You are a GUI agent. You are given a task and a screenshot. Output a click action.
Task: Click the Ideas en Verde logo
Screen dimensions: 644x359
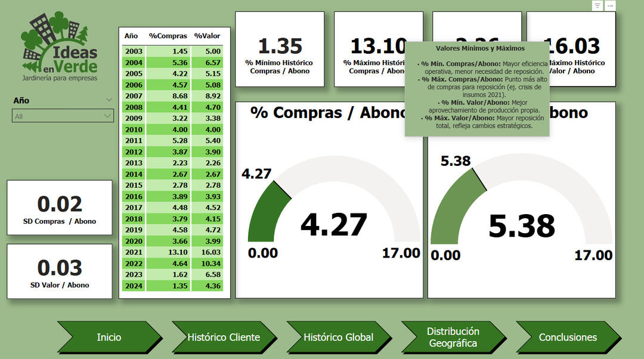(x=58, y=47)
